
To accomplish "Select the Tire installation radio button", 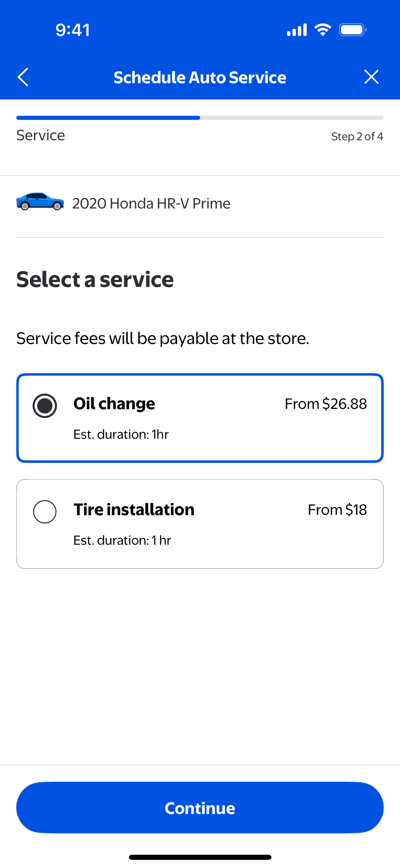I will (45, 511).
